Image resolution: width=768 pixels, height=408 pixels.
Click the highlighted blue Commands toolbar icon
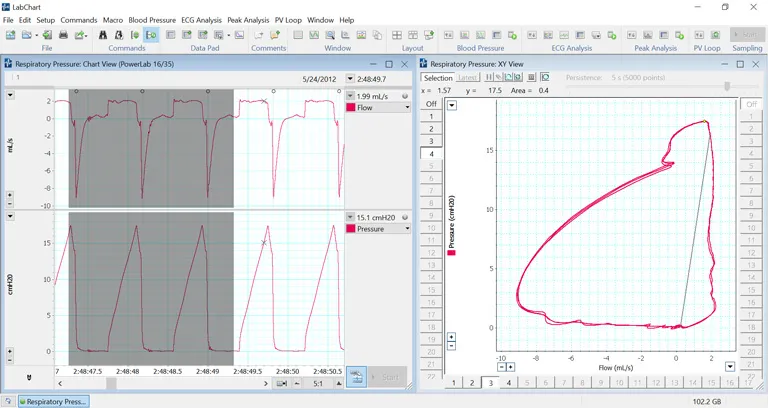(151, 35)
